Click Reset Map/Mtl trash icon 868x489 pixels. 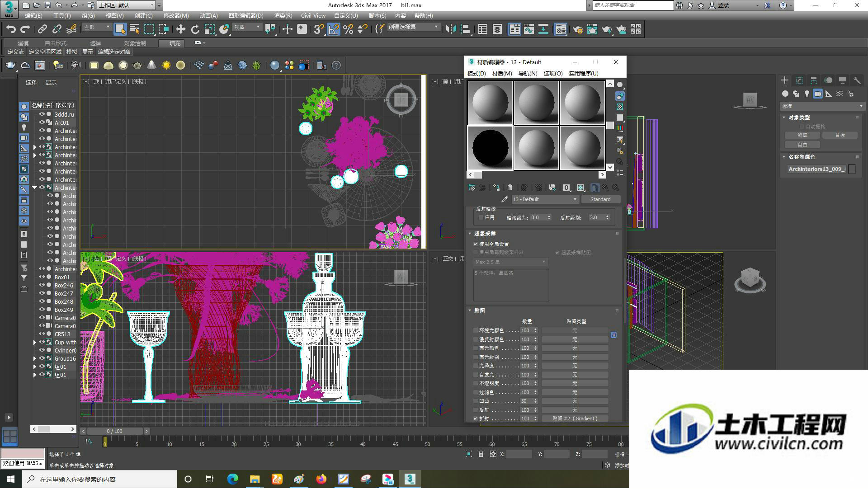pos(510,188)
